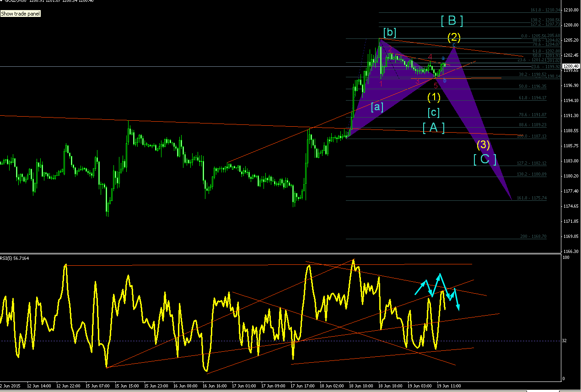The image size is (581, 392).
Task: Click the Fibonacci level 61.8 - 1202.80
Action: pyautogui.click(x=547, y=51)
